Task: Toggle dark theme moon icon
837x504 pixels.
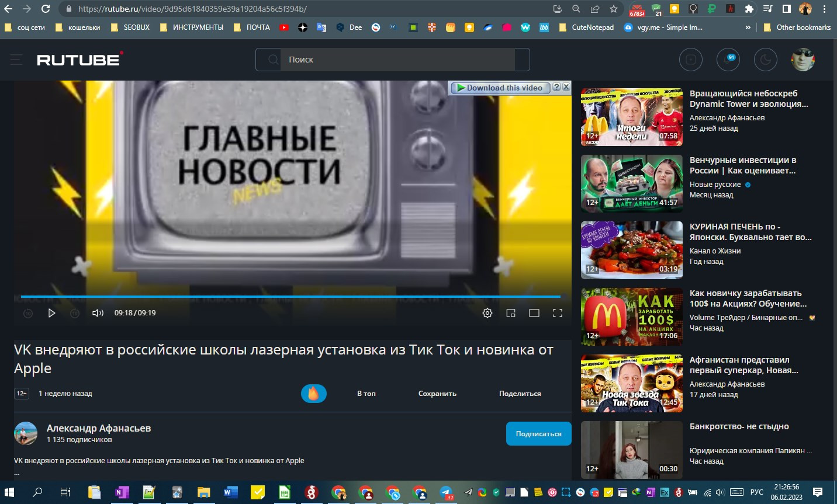Action: pos(766,60)
